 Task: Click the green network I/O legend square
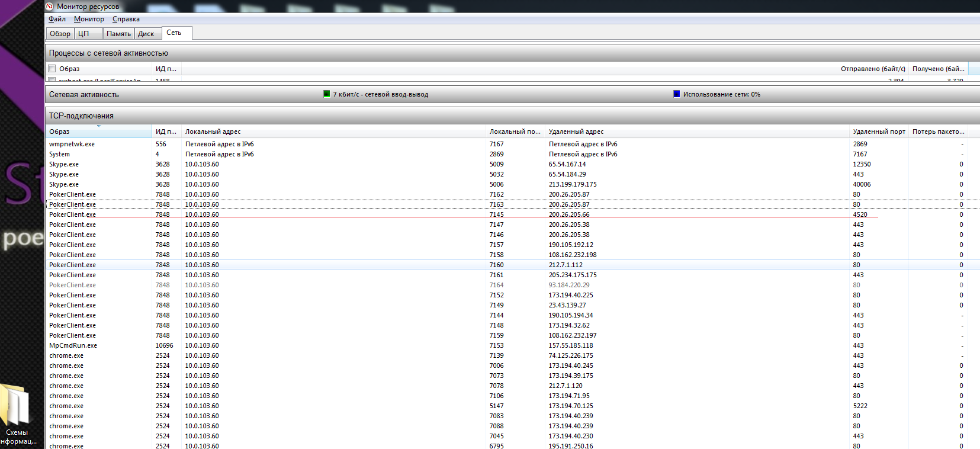coord(327,94)
